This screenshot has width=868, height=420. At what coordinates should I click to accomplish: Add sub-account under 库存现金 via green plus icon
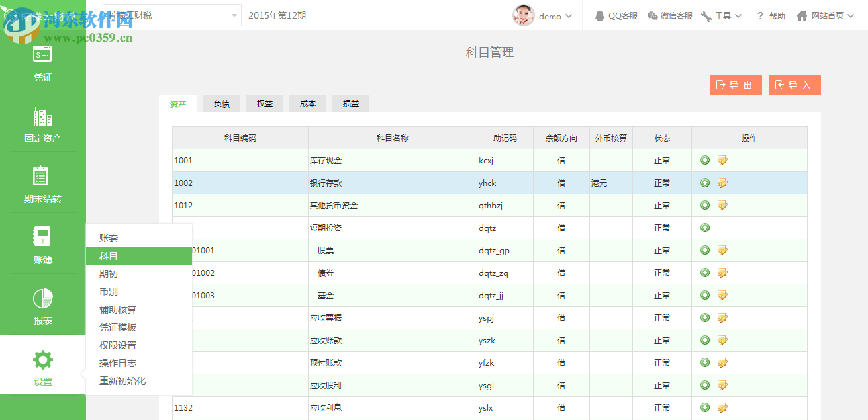[x=704, y=160]
